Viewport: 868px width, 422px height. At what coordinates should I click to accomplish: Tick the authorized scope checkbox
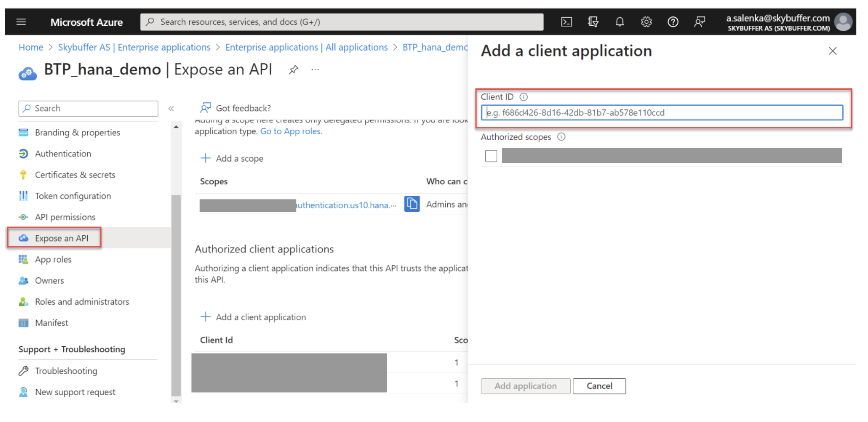491,156
